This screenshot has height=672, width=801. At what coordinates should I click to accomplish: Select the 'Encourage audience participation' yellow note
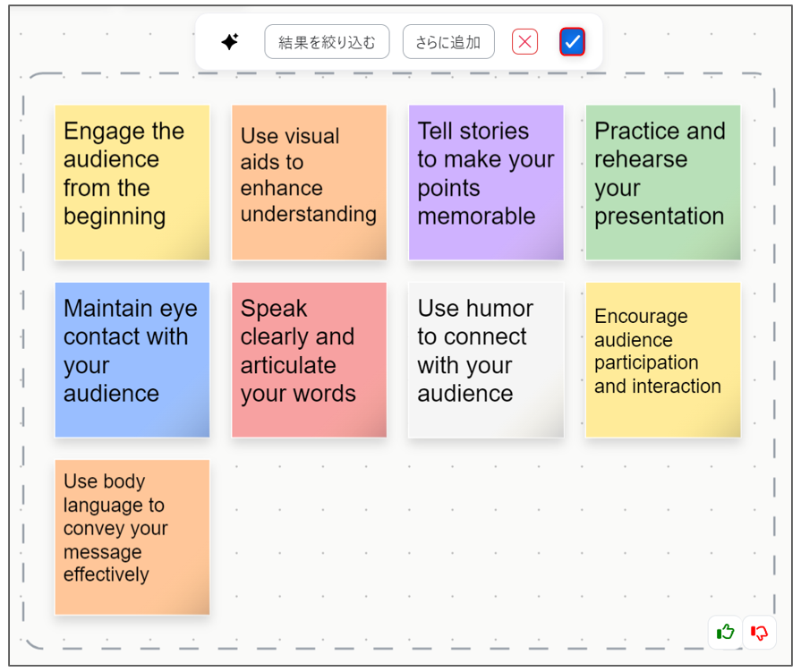pyautogui.click(x=663, y=360)
